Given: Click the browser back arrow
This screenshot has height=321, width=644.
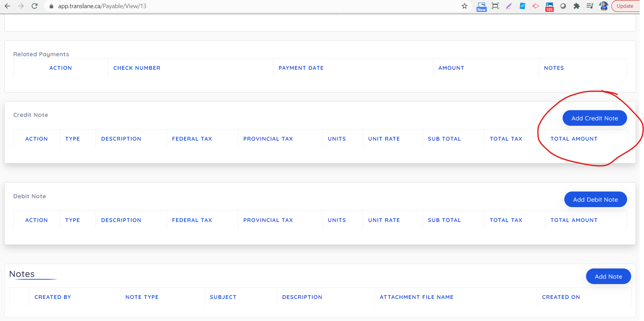Looking at the screenshot, I should coord(7,6).
